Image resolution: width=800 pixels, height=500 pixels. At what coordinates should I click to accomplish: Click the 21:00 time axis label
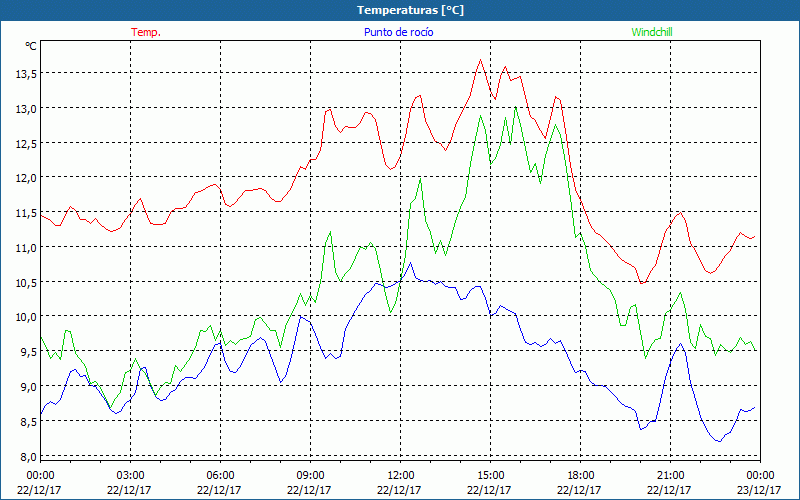670,475
